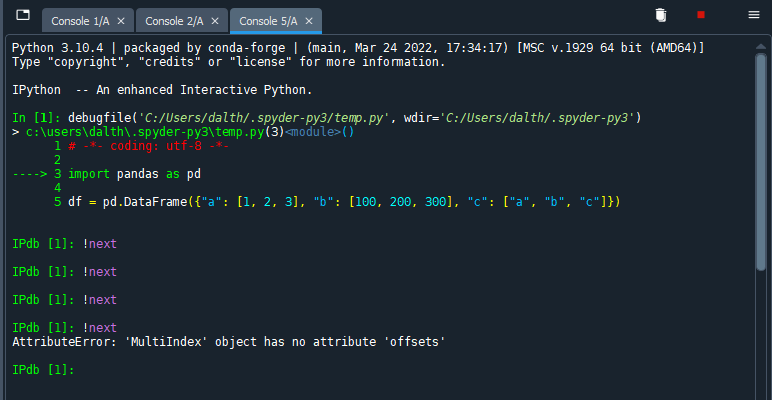Click the console vertical scrollbar handle

click(x=761, y=162)
